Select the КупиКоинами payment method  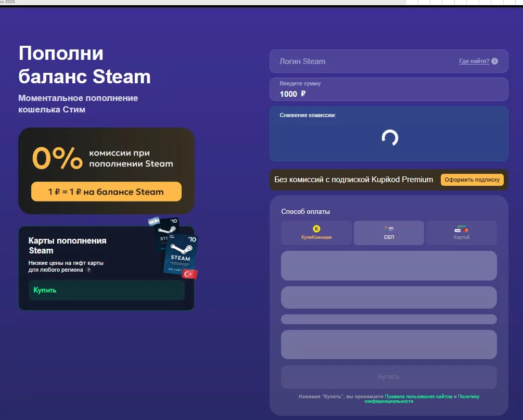tap(316, 233)
